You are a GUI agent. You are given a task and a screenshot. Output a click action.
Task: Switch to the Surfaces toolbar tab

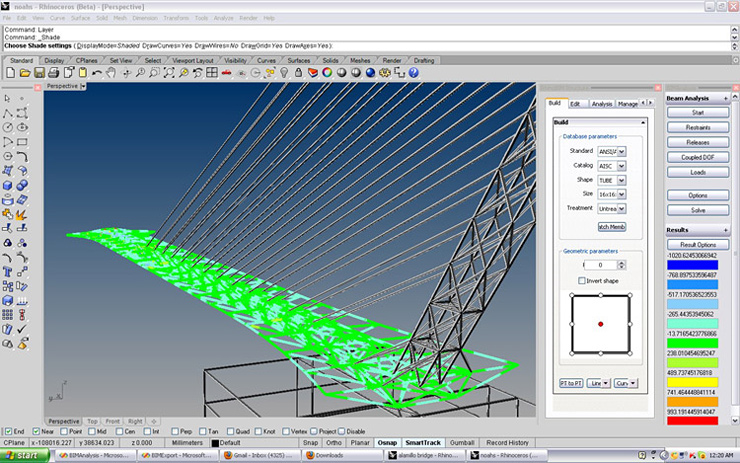(300, 60)
